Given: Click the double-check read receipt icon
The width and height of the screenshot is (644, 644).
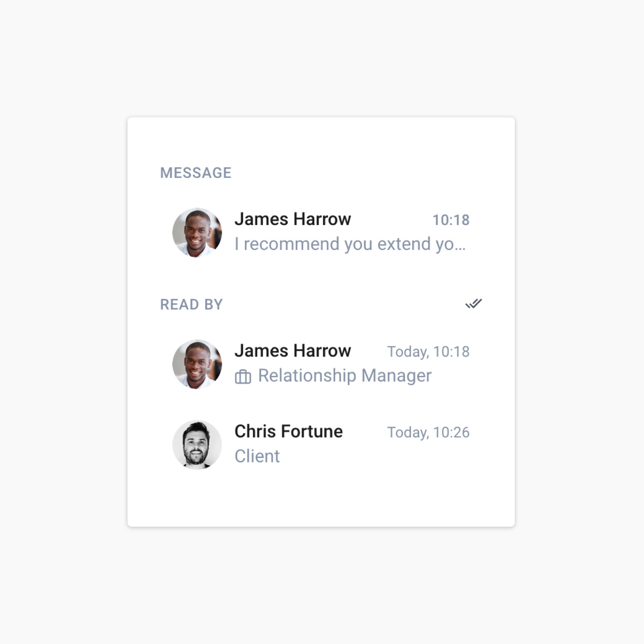Looking at the screenshot, I should (x=473, y=303).
